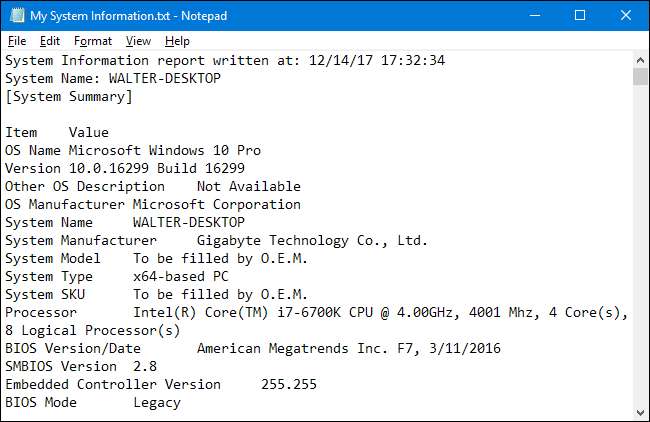Screen dimensions: 650x422
Task: Click the "Legacy" BIOS Mode value
Action: [x=156, y=402]
